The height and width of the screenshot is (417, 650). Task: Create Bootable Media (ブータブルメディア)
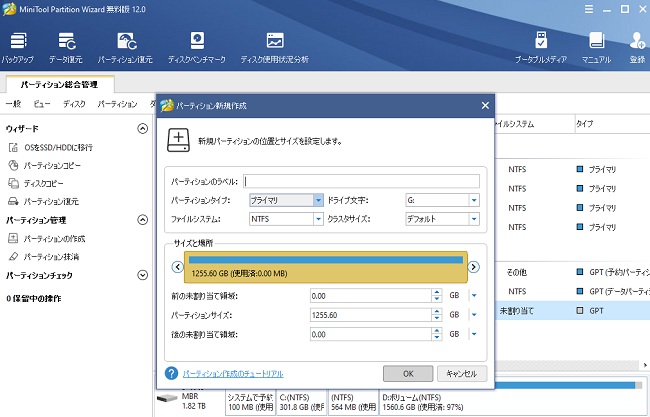point(541,48)
